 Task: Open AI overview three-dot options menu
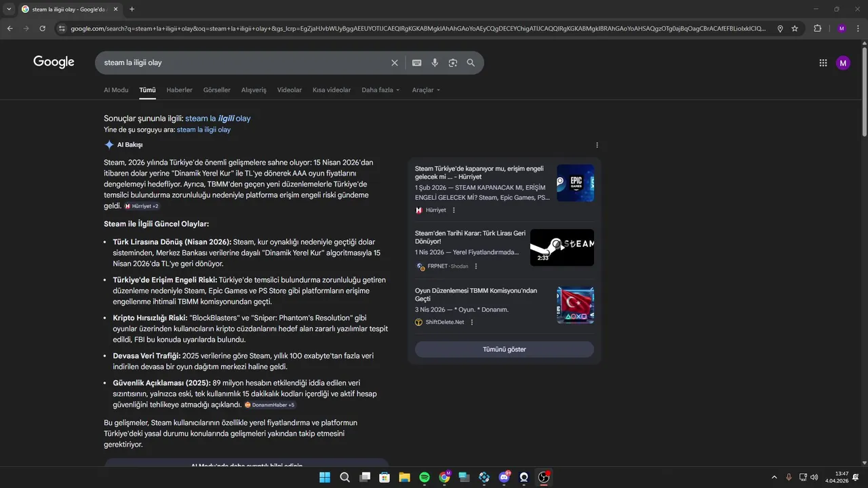click(597, 145)
